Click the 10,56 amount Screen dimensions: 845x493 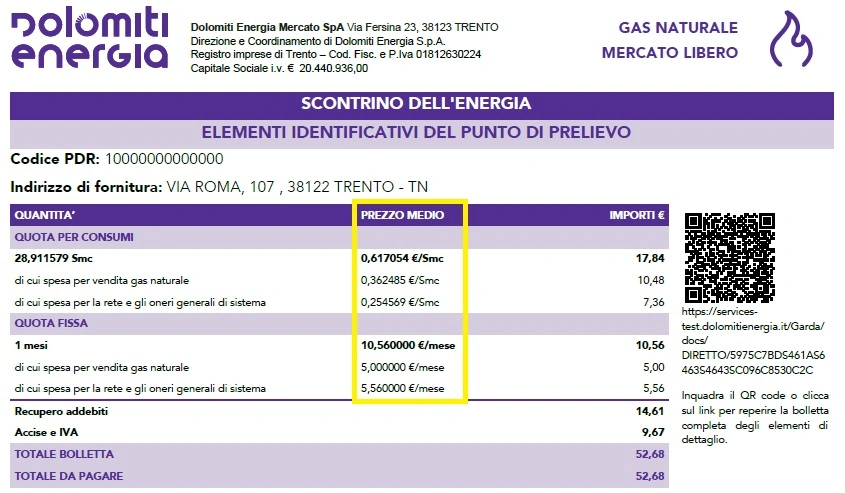(x=650, y=345)
